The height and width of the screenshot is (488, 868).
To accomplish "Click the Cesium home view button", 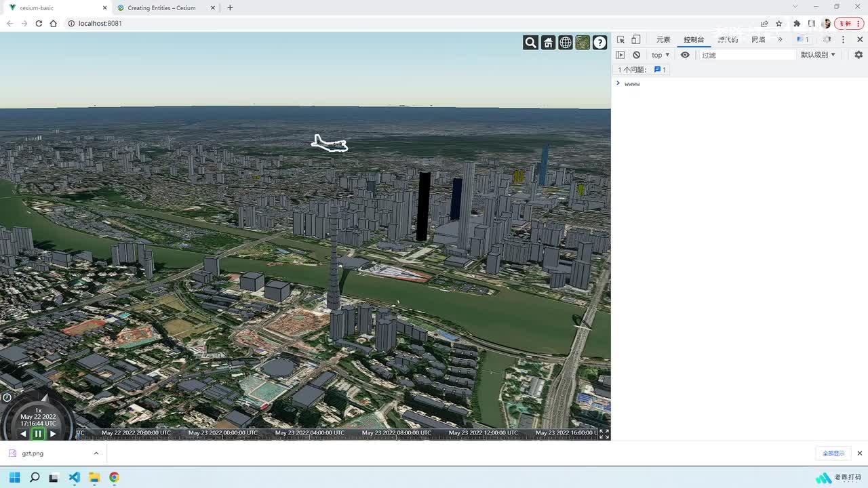I will click(x=548, y=43).
